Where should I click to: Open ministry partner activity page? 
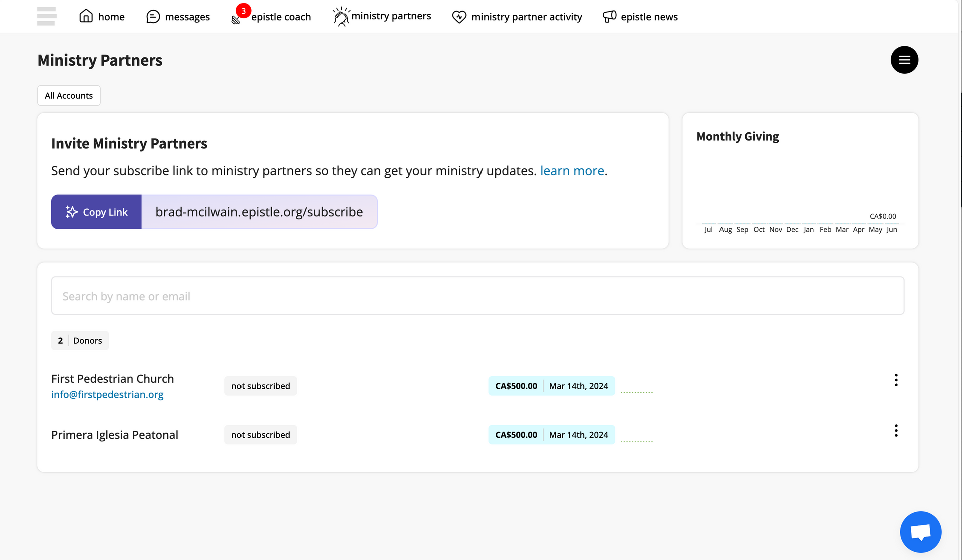point(517,17)
